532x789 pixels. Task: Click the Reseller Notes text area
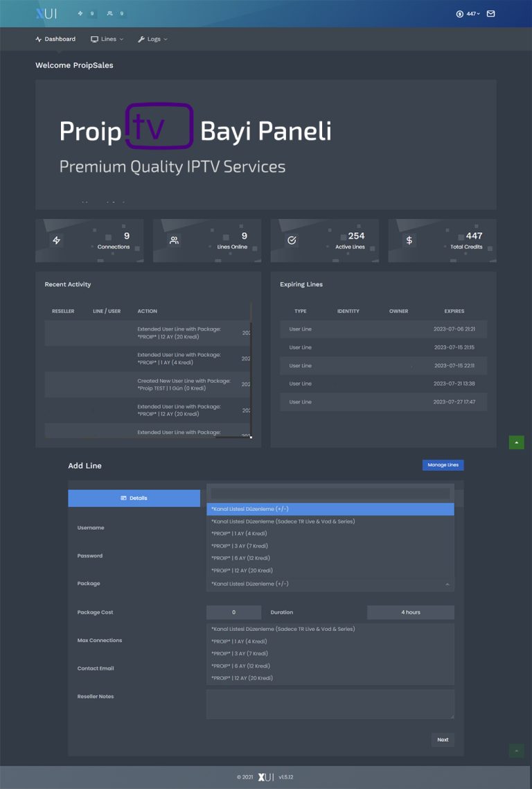[x=330, y=704]
